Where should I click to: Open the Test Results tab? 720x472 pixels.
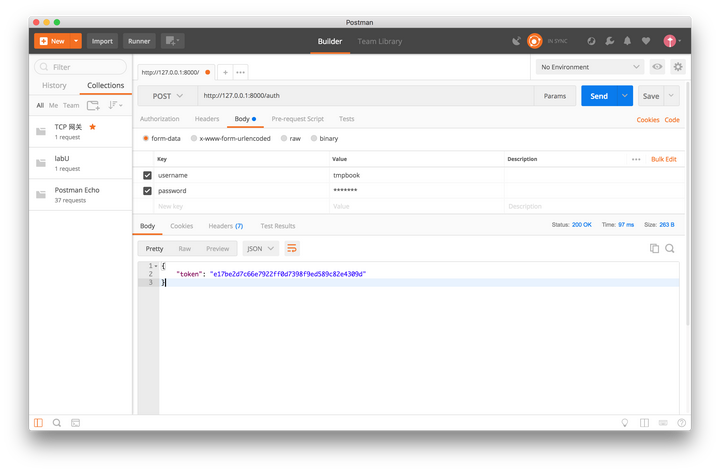(x=278, y=226)
